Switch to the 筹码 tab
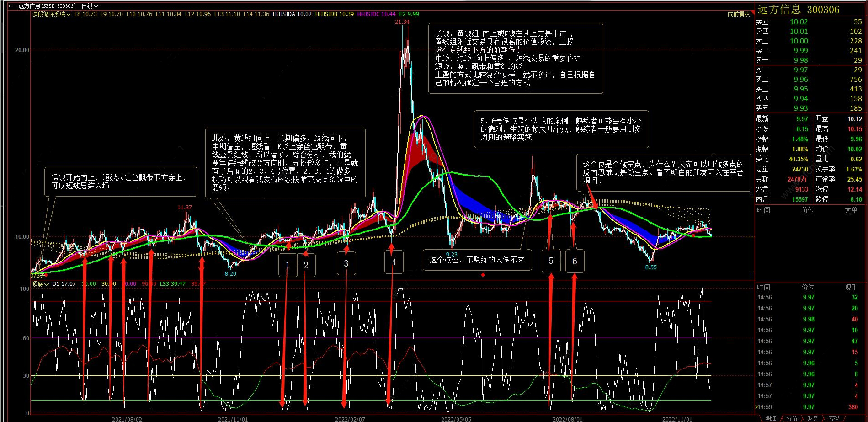 pyautogui.click(x=834, y=418)
